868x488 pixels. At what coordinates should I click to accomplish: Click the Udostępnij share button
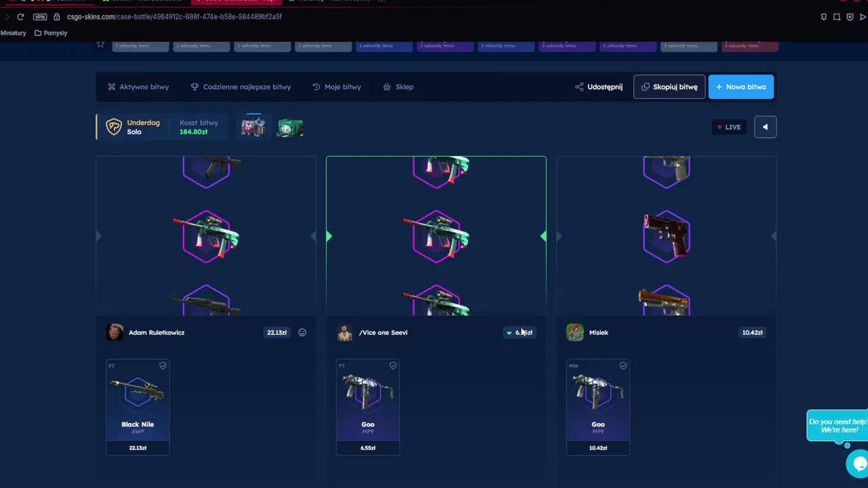tap(599, 87)
